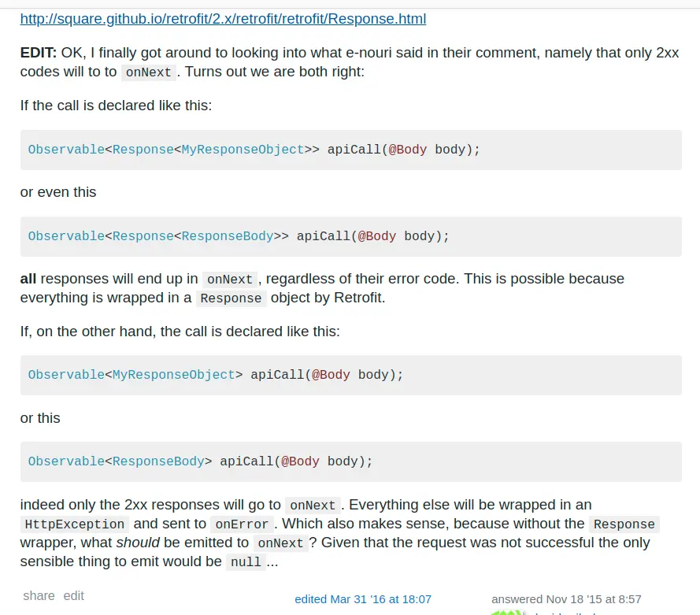Click the inline HttpException code label
Image resolution: width=700 pixels, height=615 pixels.
pos(75,524)
